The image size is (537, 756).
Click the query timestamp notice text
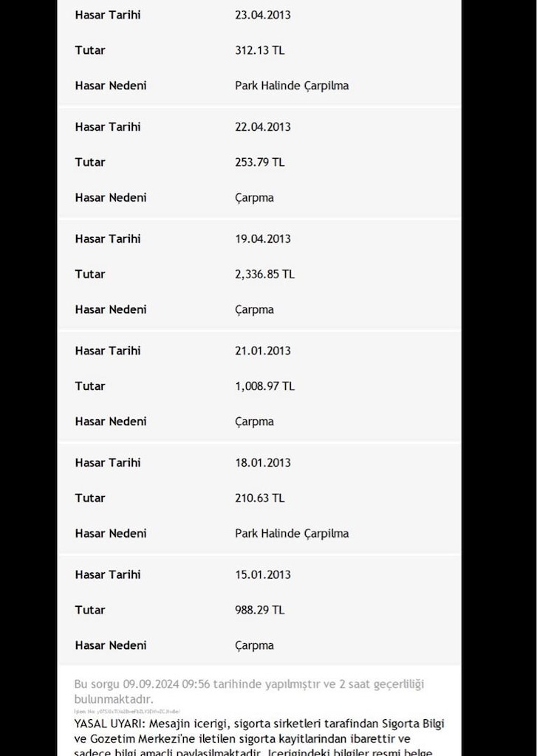coord(249,691)
